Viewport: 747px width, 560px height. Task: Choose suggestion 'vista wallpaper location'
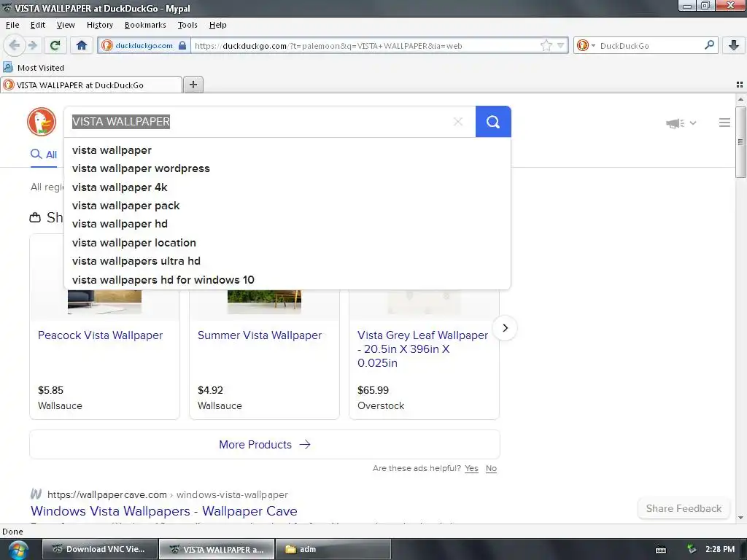click(x=287, y=243)
